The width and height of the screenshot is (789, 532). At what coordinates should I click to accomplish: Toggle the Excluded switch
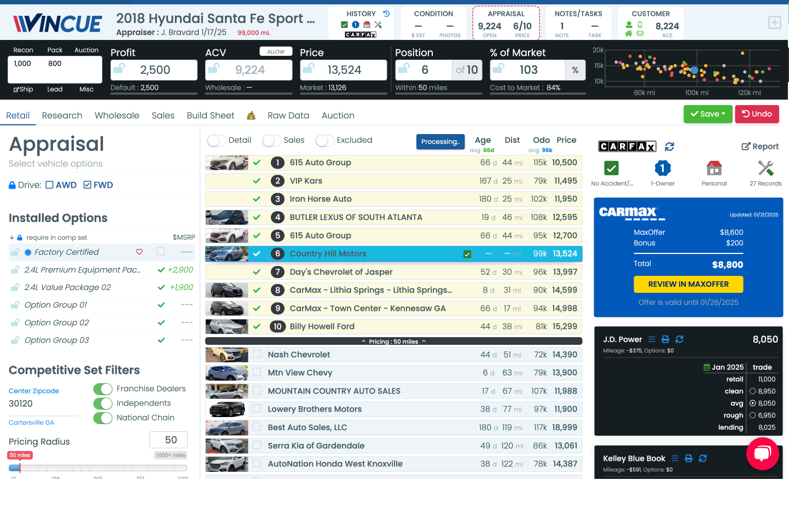(325, 141)
